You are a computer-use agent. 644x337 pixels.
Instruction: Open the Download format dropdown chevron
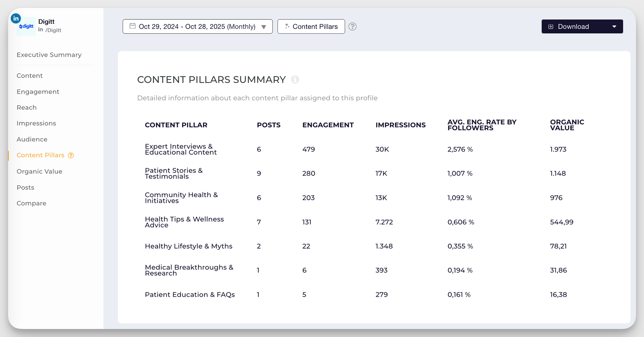point(614,26)
